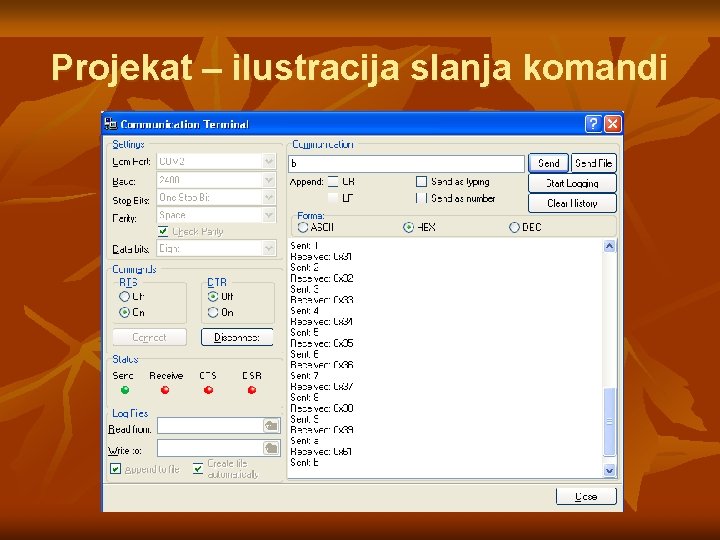
Task: Click the red DSR status indicator
Action: click(252, 390)
